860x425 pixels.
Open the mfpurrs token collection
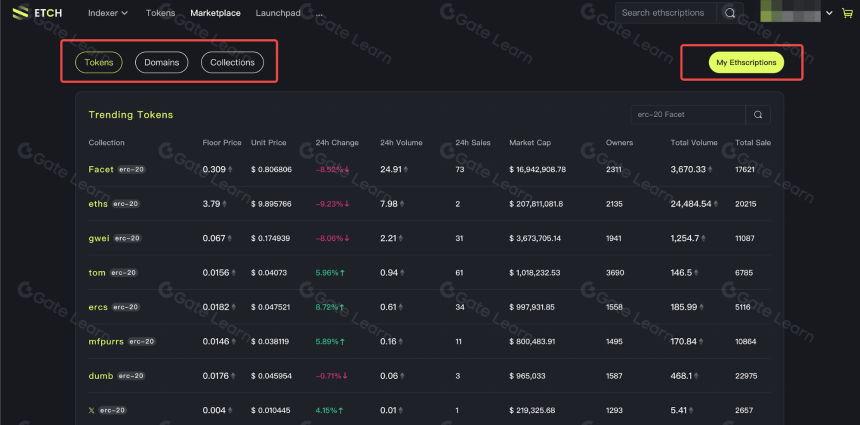coord(106,342)
